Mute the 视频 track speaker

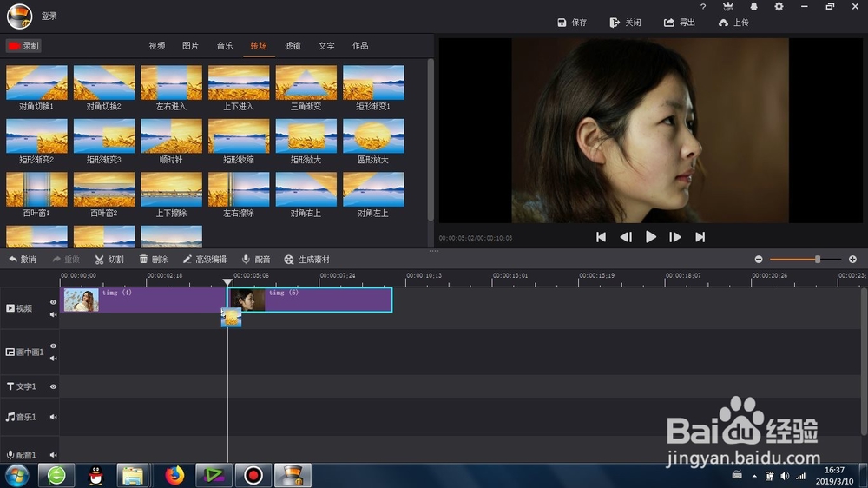(53, 314)
